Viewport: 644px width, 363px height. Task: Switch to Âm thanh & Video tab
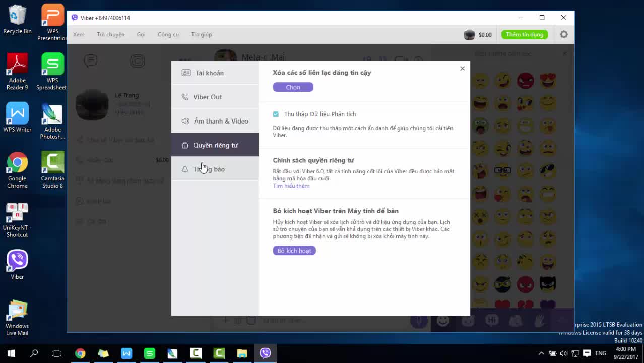coord(215,121)
